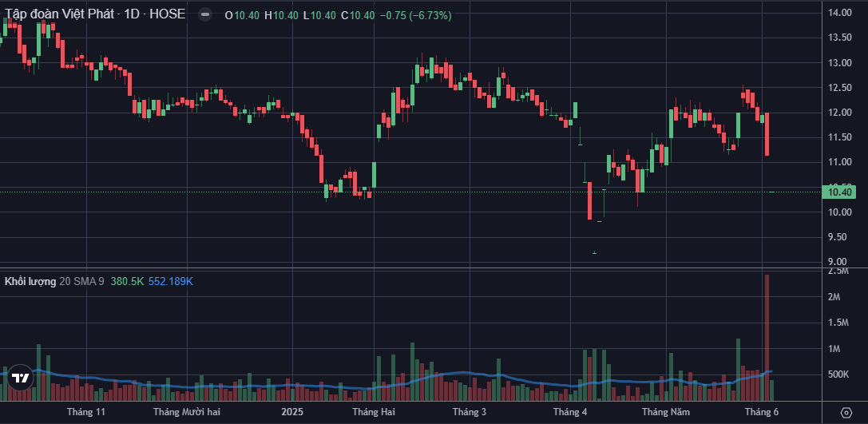Viewport: 868px width, 424px height.
Task: Click the current price 10.40 axis label
Action: (x=840, y=192)
